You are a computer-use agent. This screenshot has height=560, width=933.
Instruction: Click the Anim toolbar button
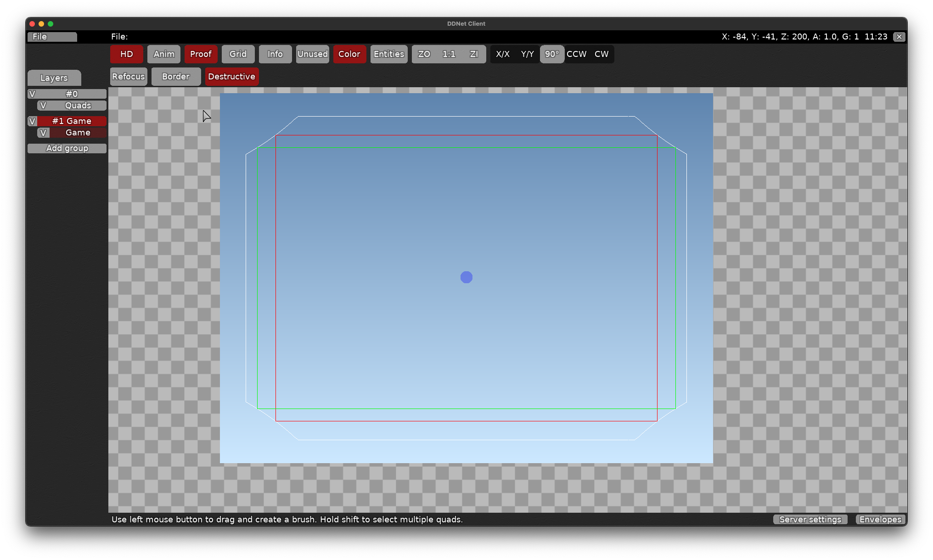(164, 54)
